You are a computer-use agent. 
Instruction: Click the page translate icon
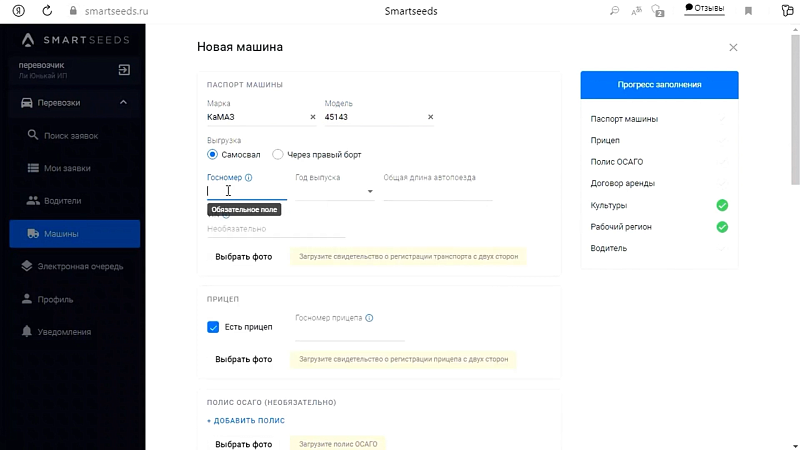pyautogui.click(x=636, y=11)
